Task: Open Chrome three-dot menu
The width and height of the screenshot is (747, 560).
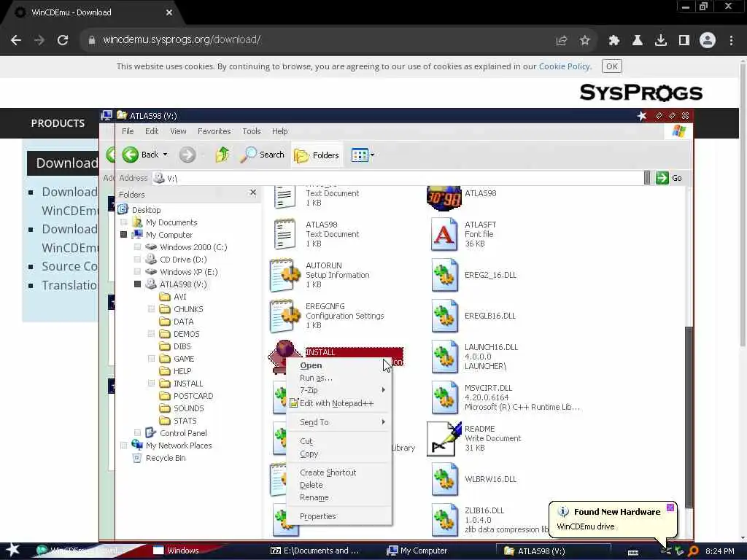Action: (731, 41)
